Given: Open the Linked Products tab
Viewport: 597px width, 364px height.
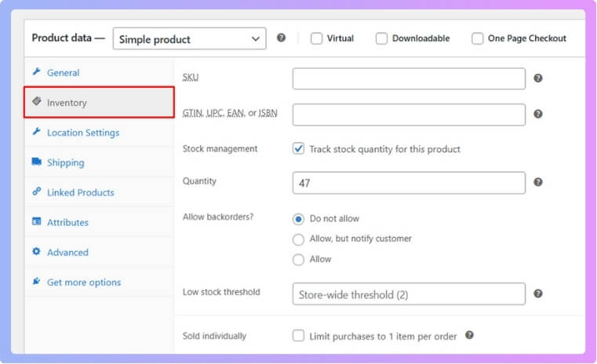Looking at the screenshot, I should [99, 192].
